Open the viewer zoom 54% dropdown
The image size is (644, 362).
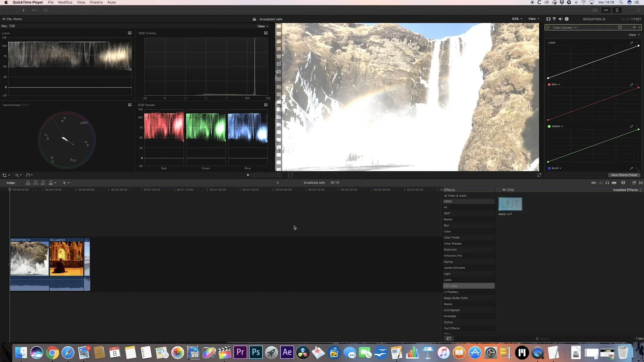pos(517,19)
